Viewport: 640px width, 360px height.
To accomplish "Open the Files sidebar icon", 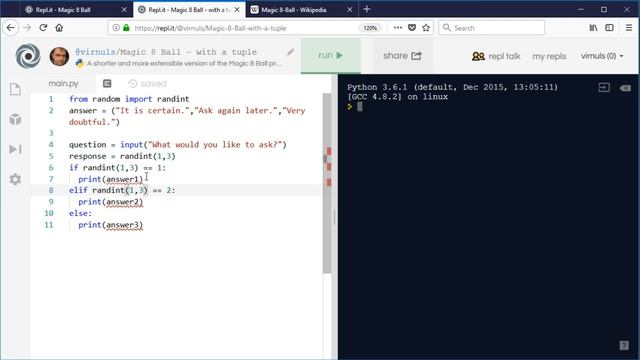I will coord(16,89).
